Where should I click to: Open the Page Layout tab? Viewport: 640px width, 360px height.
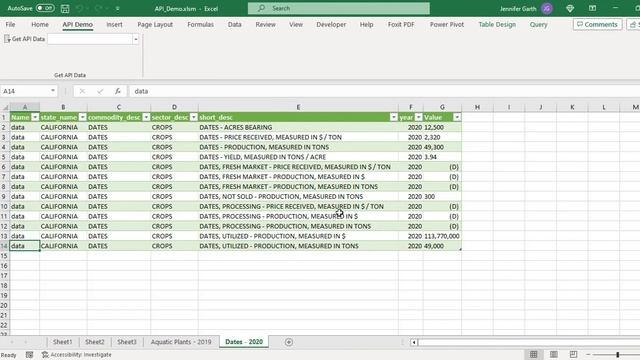click(x=155, y=24)
